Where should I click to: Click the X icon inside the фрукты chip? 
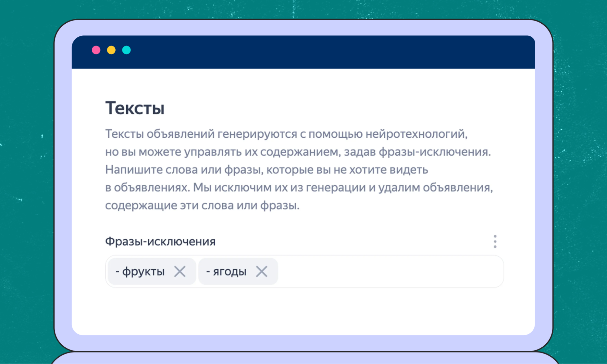(x=180, y=271)
